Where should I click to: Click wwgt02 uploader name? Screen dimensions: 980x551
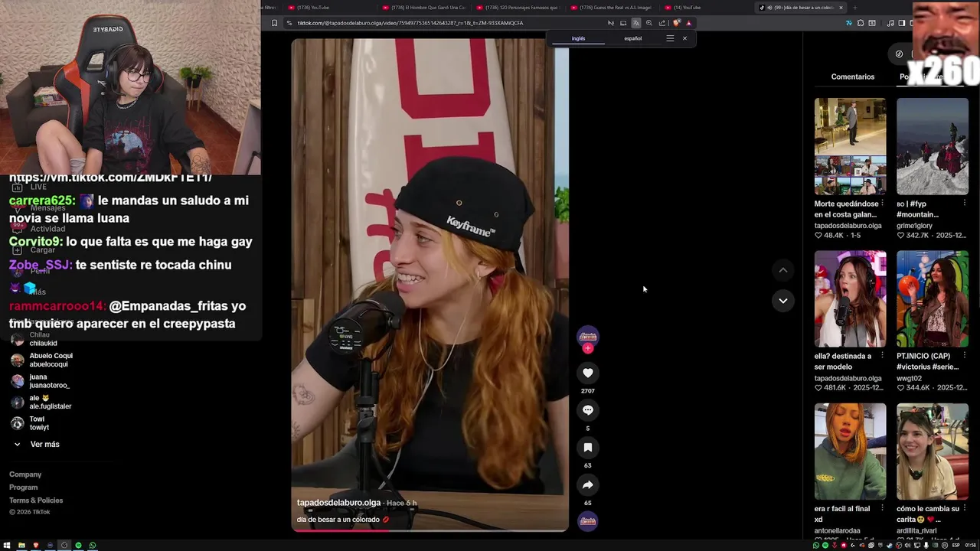(x=908, y=378)
